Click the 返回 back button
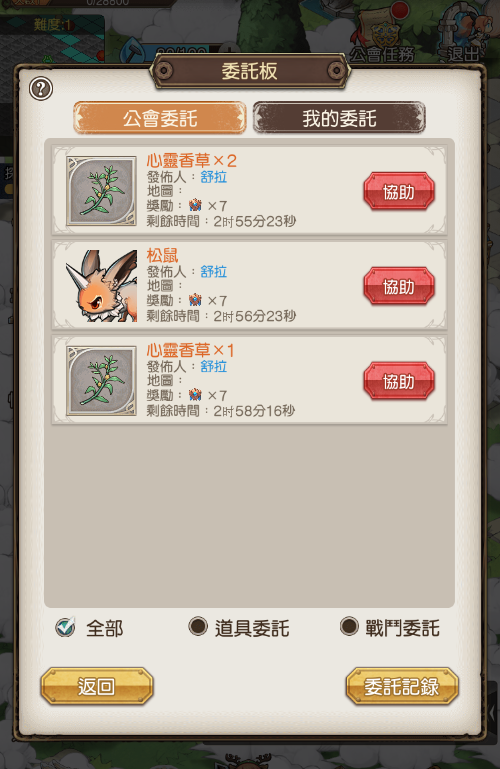 [97, 686]
